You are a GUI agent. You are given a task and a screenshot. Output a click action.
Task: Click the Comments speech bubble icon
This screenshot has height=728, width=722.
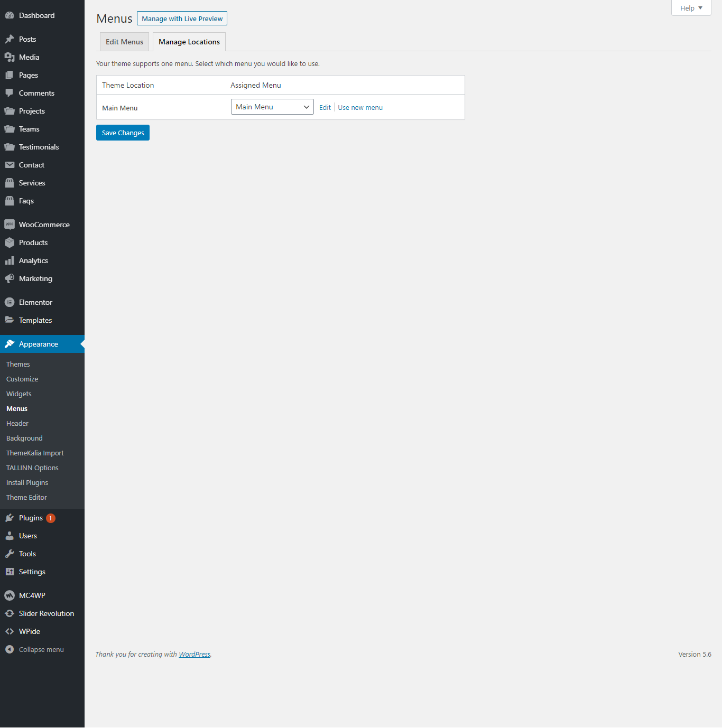(x=10, y=93)
